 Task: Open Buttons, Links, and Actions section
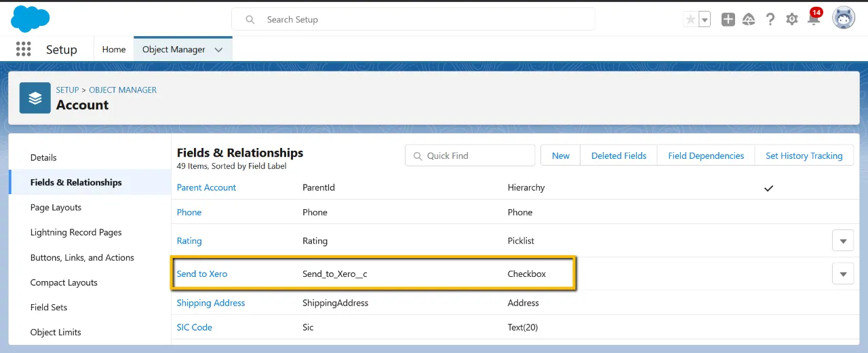point(82,257)
